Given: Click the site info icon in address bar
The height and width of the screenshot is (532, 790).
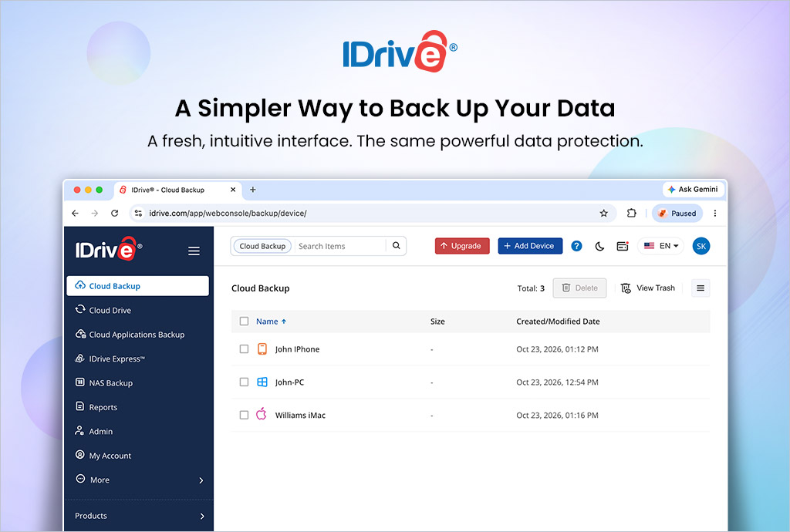Looking at the screenshot, I should coord(138,214).
